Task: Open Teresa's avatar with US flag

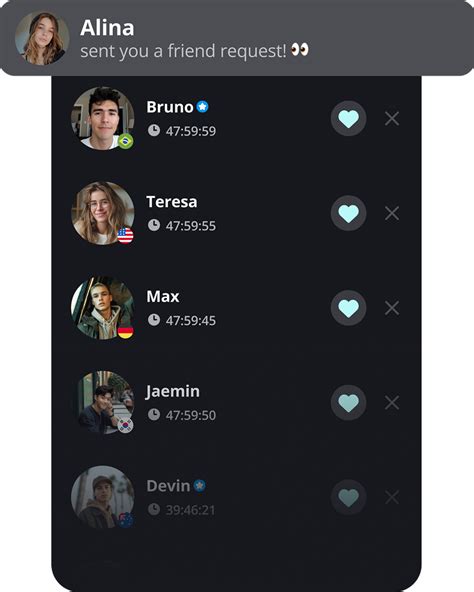Action: [x=103, y=213]
